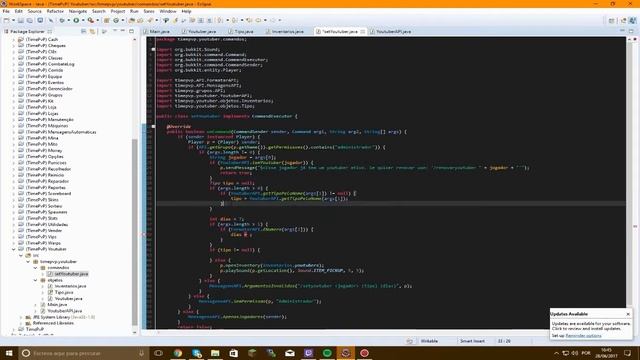640x360 pixels.
Task: Maximize the Package Explorer panel
Action: (131, 31)
